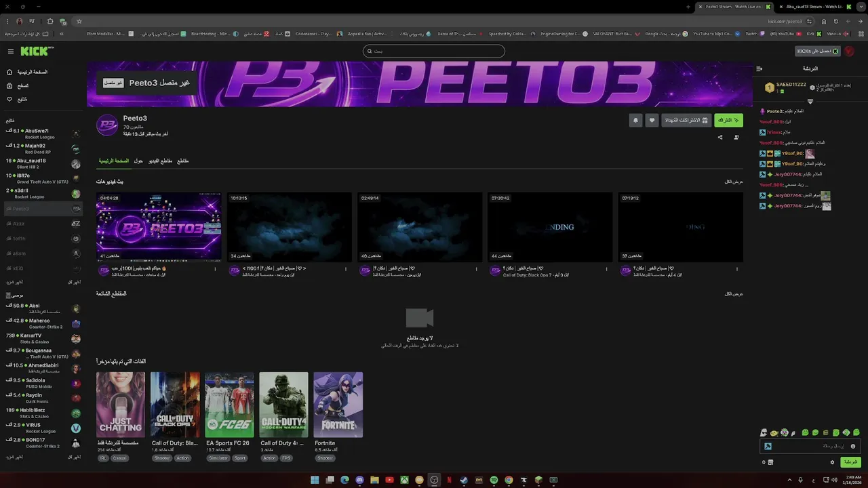The width and height of the screenshot is (868, 488).
Task: Click the green subscribe button
Action: click(728, 120)
